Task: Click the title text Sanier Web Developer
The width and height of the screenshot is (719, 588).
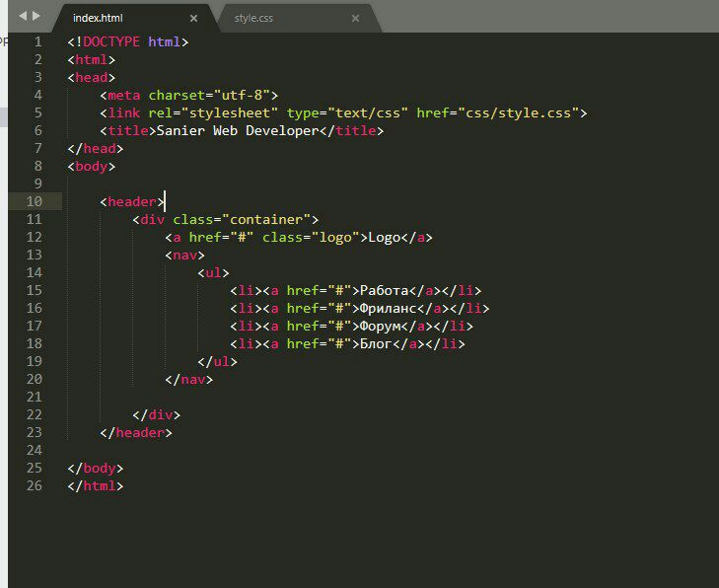Action: coord(238,130)
